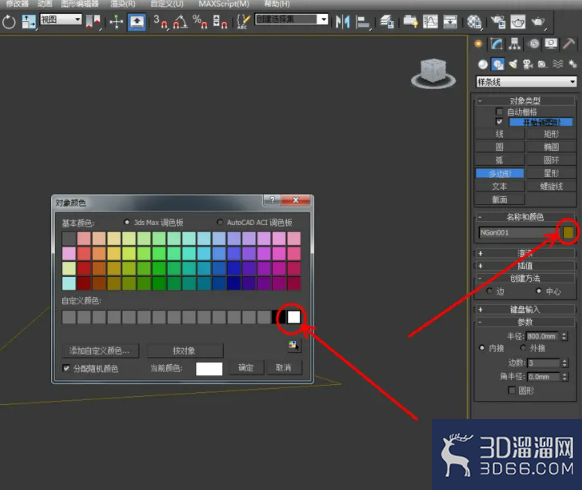The height and width of the screenshot is (490, 582).
Task: Open the named selection sets dropdown
Action: click(x=292, y=19)
